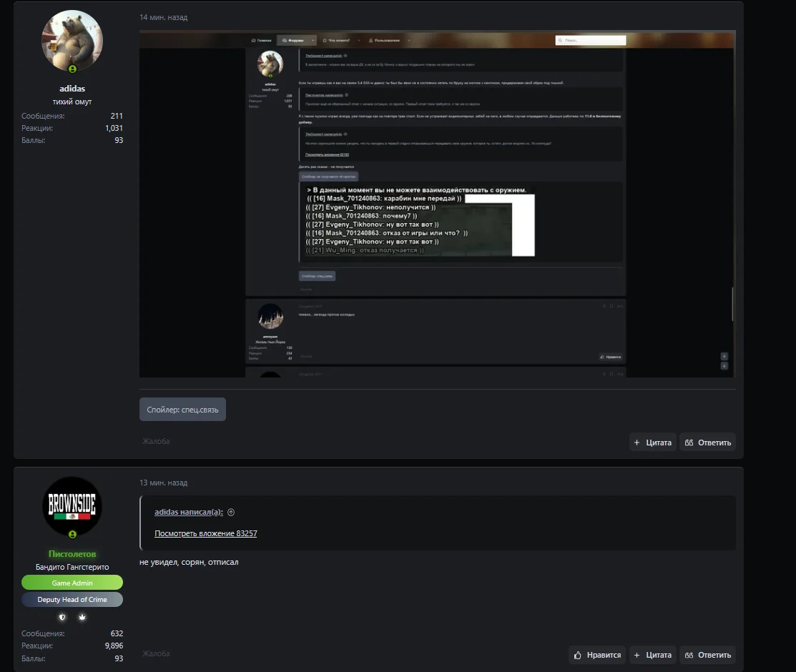Open the embedded forum screenshot attachment
The width and height of the screenshot is (796, 672).
point(437,204)
